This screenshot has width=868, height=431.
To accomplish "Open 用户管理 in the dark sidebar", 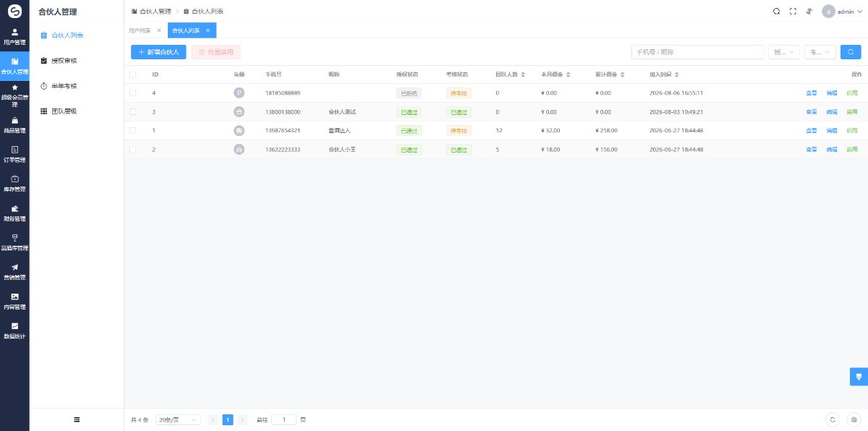I will 14,37.
